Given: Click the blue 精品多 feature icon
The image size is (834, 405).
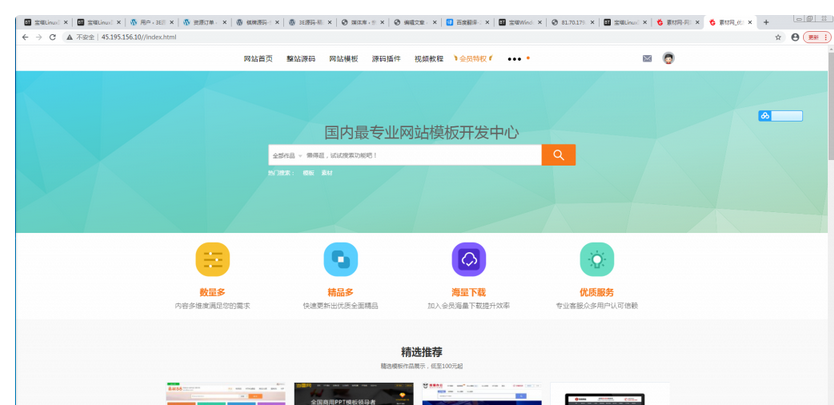Looking at the screenshot, I should [340, 259].
